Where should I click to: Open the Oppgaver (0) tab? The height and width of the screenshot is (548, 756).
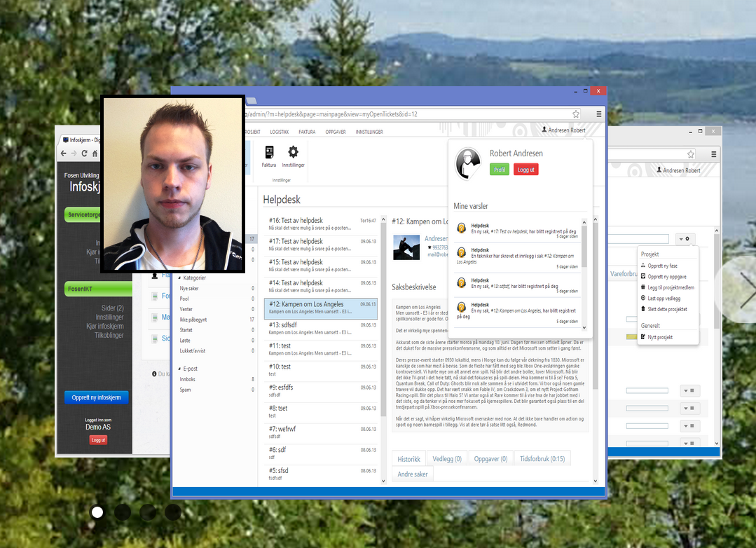[x=490, y=459]
